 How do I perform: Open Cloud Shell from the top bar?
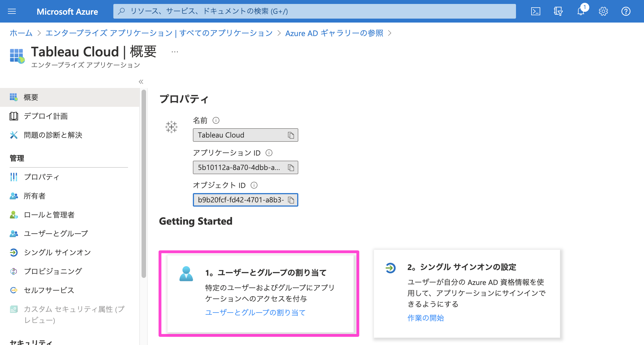[x=535, y=11]
